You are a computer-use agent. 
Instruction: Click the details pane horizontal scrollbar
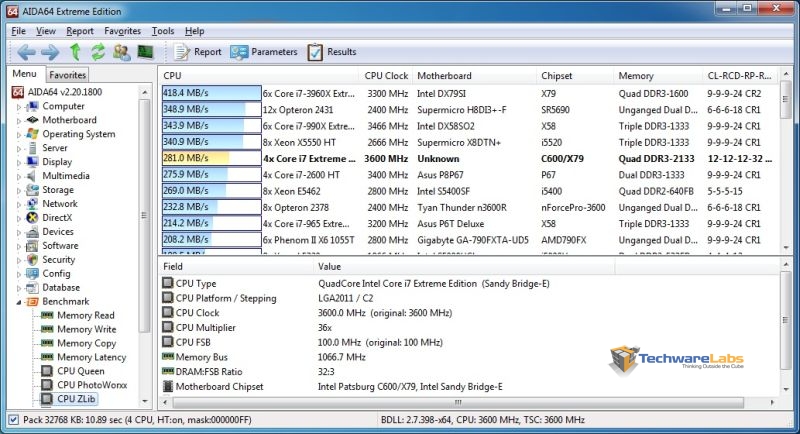click(x=458, y=402)
